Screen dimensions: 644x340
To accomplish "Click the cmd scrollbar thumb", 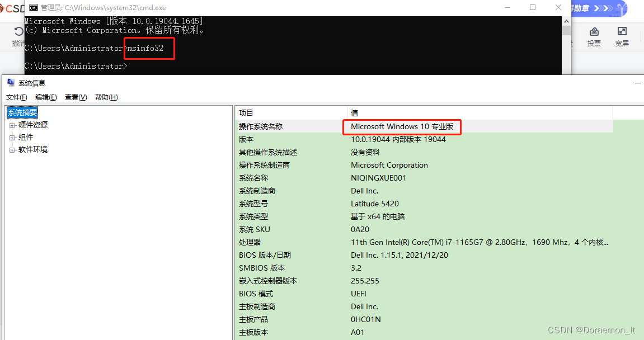I will pyautogui.click(x=566, y=30).
